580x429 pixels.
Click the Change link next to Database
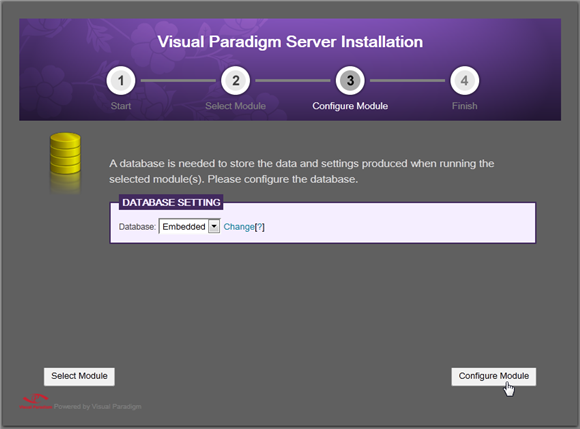tap(239, 227)
